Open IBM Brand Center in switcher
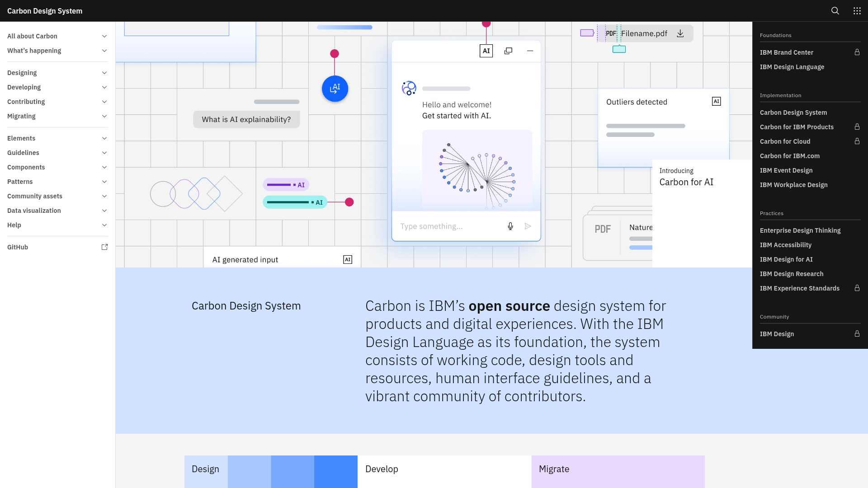 [x=810, y=52]
